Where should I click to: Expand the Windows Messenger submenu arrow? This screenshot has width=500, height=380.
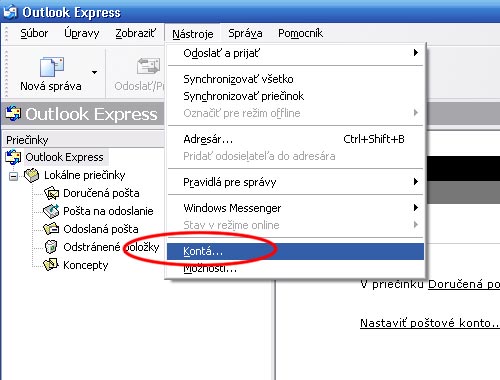tap(415, 208)
